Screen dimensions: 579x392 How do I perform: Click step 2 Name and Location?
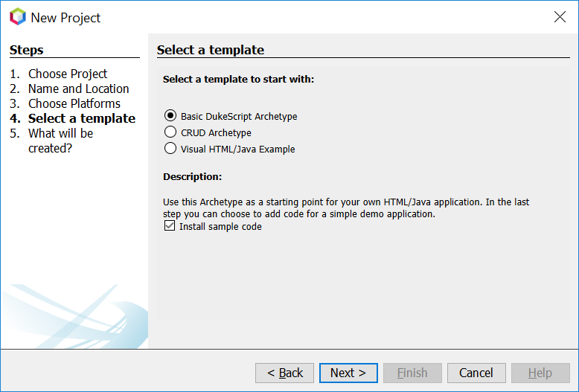pos(78,89)
